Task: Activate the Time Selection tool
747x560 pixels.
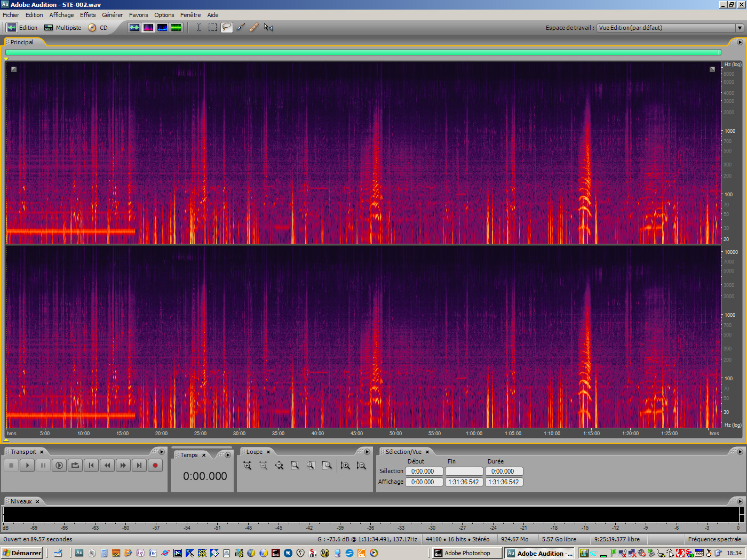Action: pos(198,27)
